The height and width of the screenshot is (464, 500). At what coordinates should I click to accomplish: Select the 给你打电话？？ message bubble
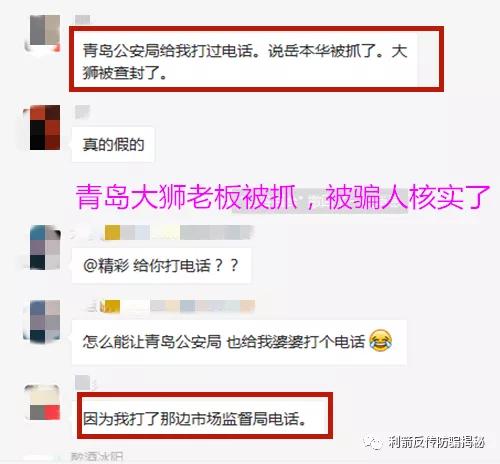(x=161, y=266)
